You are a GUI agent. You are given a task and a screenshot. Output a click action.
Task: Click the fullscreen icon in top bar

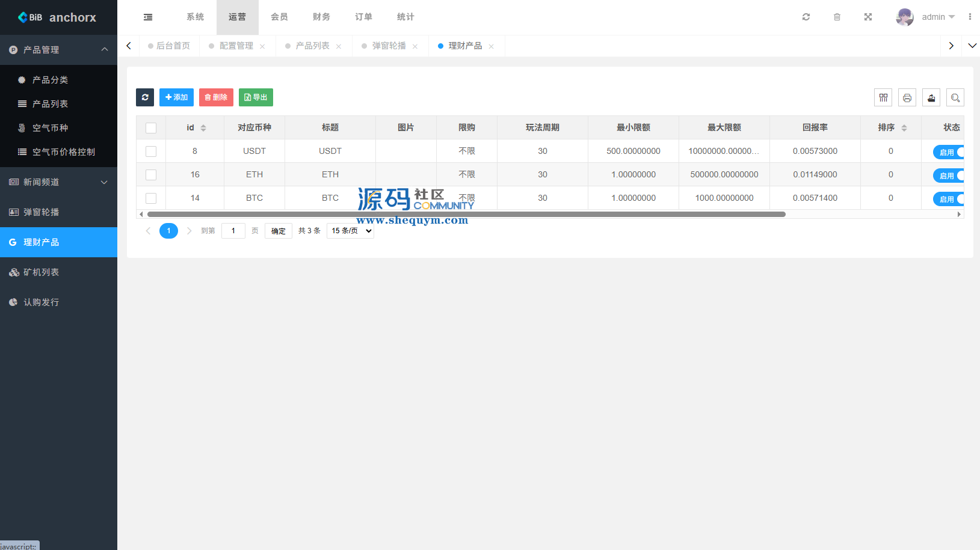coord(868,17)
